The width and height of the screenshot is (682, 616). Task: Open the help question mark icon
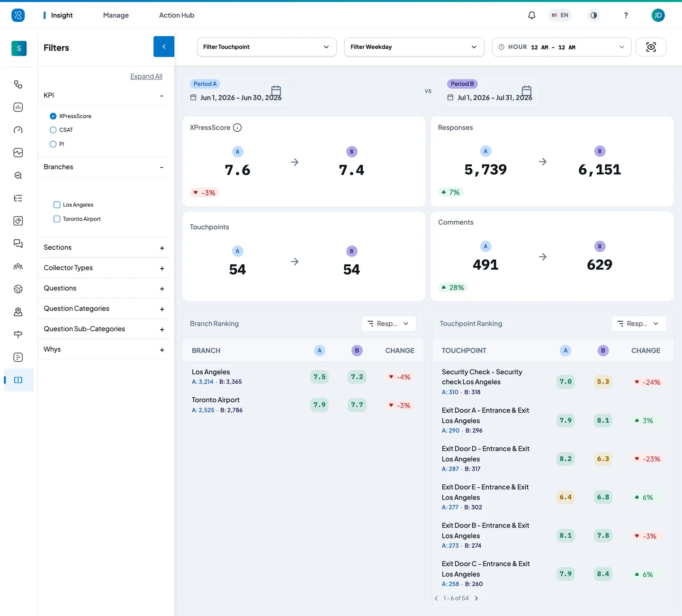pos(626,15)
